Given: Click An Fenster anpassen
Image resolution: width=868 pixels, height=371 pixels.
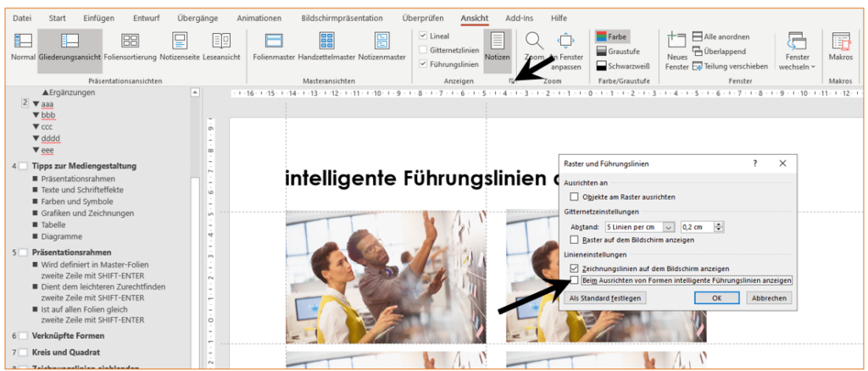Looking at the screenshot, I should [565, 51].
